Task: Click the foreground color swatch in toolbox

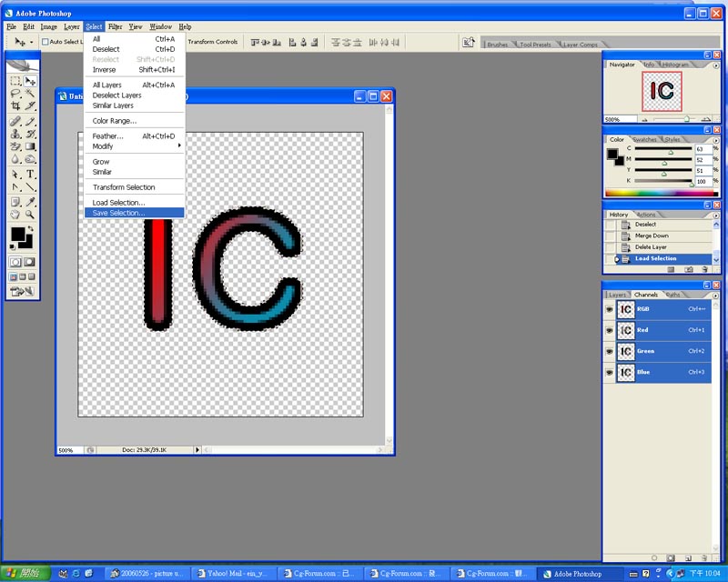Action: click(x=17, y=235)
